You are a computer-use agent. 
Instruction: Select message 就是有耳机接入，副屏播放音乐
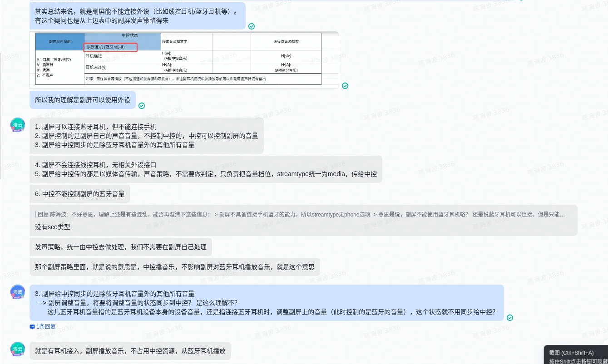tap(130, 351)
